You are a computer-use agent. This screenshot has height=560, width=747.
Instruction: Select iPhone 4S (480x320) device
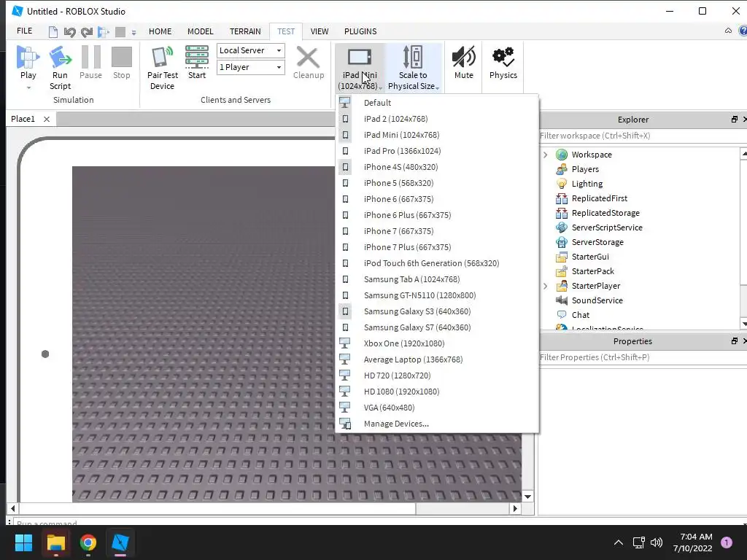(x=437, y=167)
